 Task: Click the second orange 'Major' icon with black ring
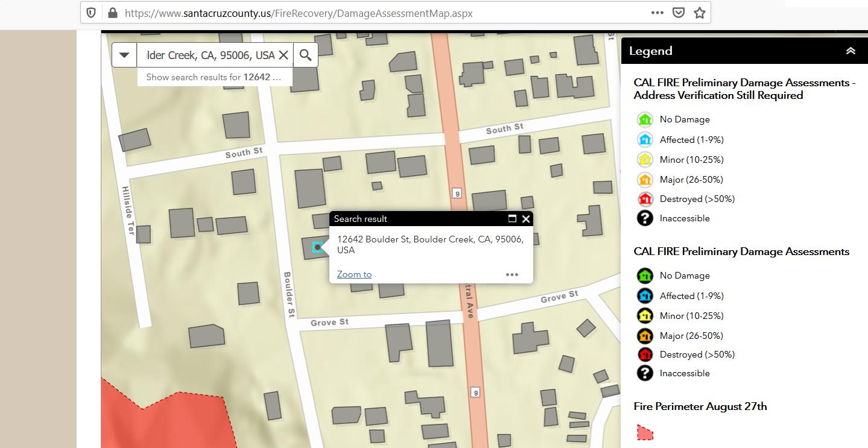[645, 336]
